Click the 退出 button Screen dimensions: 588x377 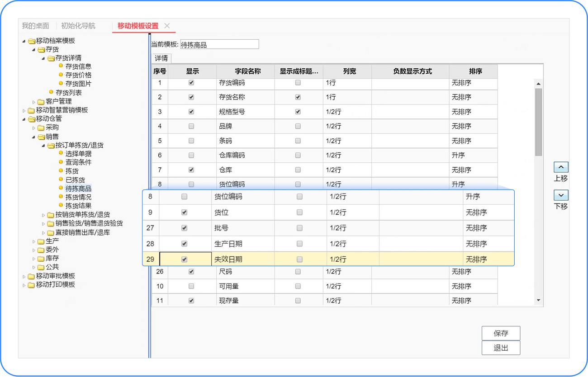tap(501, 348)
